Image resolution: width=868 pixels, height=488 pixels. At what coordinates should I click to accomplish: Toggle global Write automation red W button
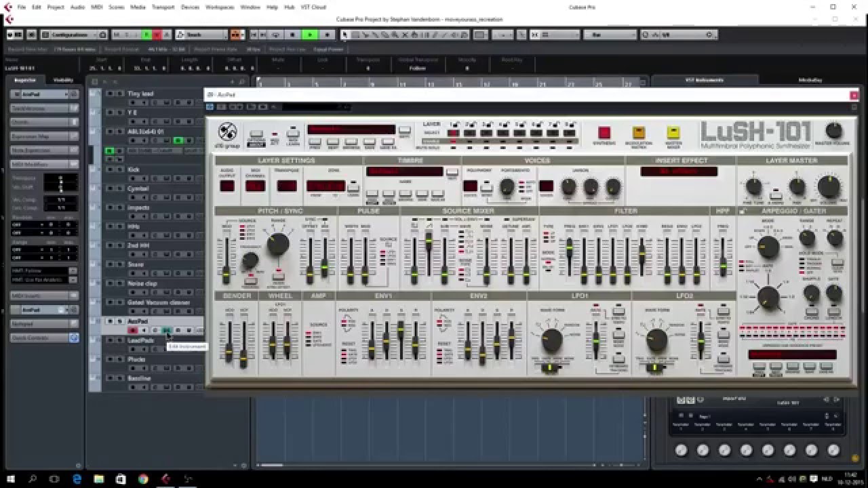click(157, 35)
